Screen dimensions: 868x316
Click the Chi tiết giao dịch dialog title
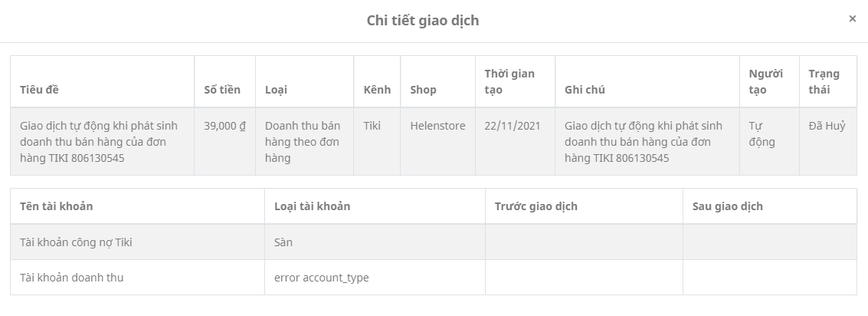[x=423, y=21]
